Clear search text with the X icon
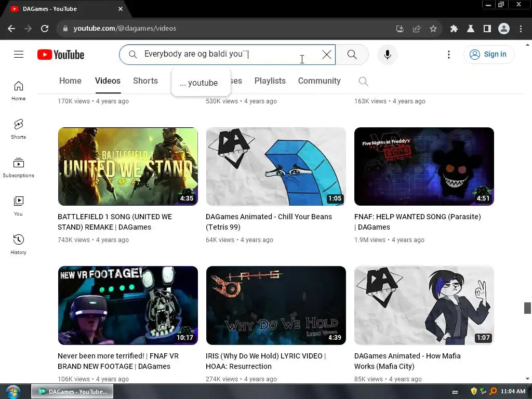Screen dimensions: 532x399 (326, 54)
